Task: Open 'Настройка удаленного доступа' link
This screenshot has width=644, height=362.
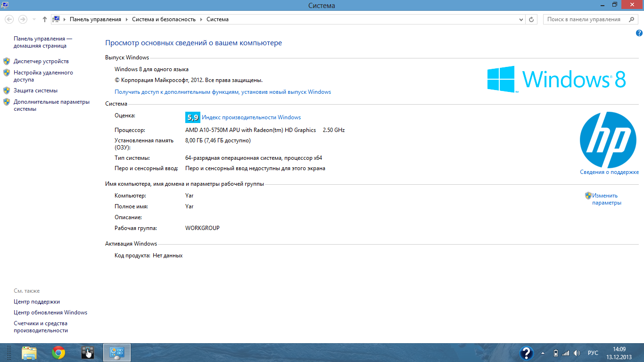Action: click(x=43, y=76)
